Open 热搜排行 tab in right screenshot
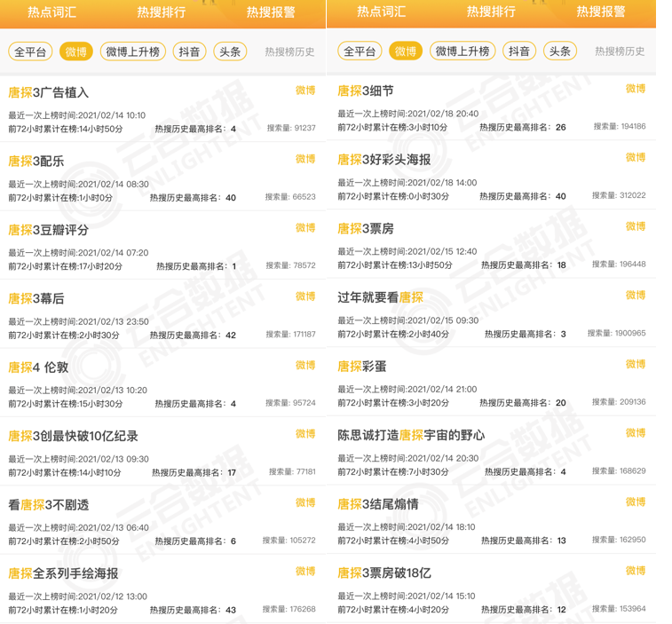Screen dimensions: 672x624 pos(491,12)
